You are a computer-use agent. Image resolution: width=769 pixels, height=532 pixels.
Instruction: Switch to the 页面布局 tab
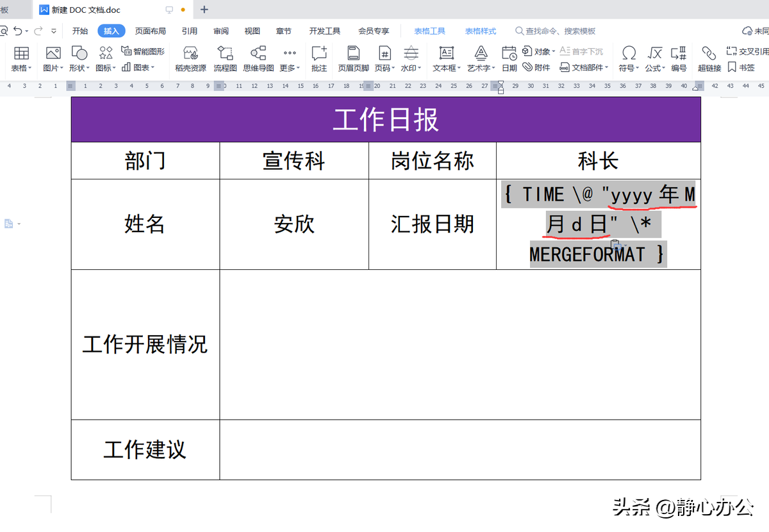150,31
